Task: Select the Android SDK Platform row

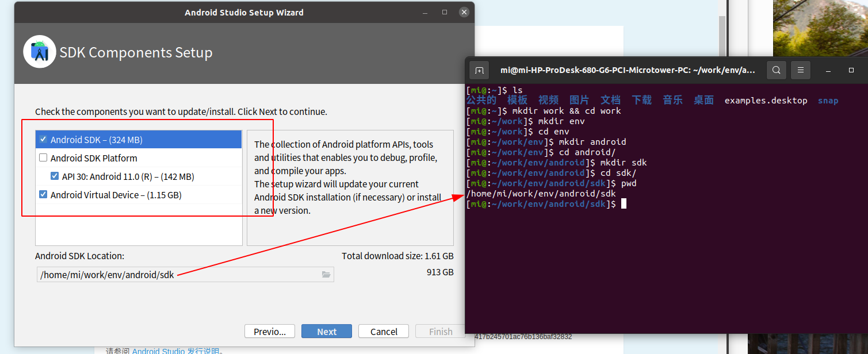Action: coord(139,158)
